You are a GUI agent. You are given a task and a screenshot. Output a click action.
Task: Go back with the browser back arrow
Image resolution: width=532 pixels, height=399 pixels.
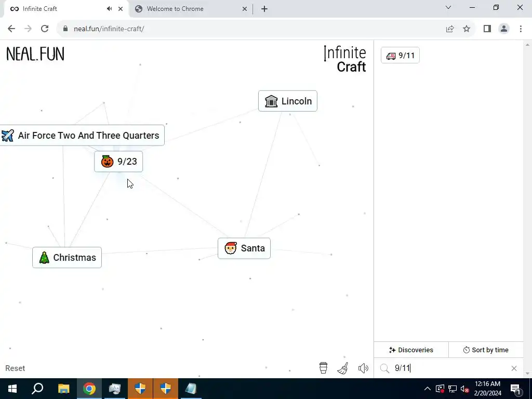(11, 29)
